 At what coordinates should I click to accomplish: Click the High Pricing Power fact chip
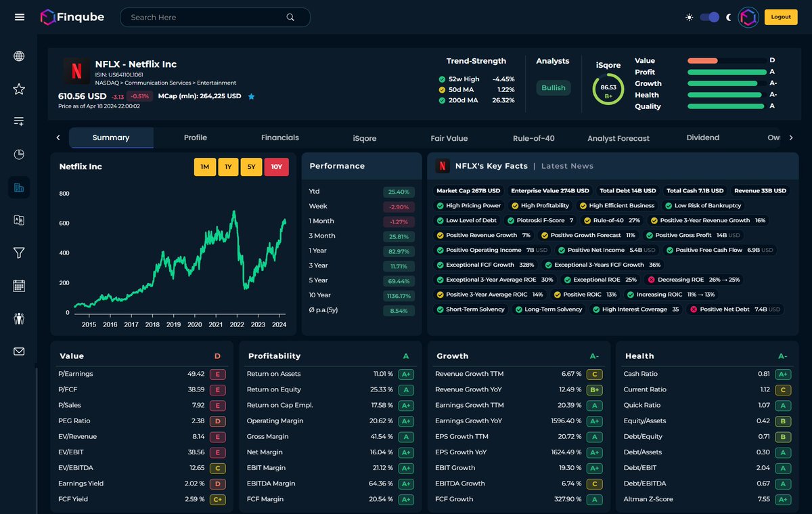pos(469,206)
